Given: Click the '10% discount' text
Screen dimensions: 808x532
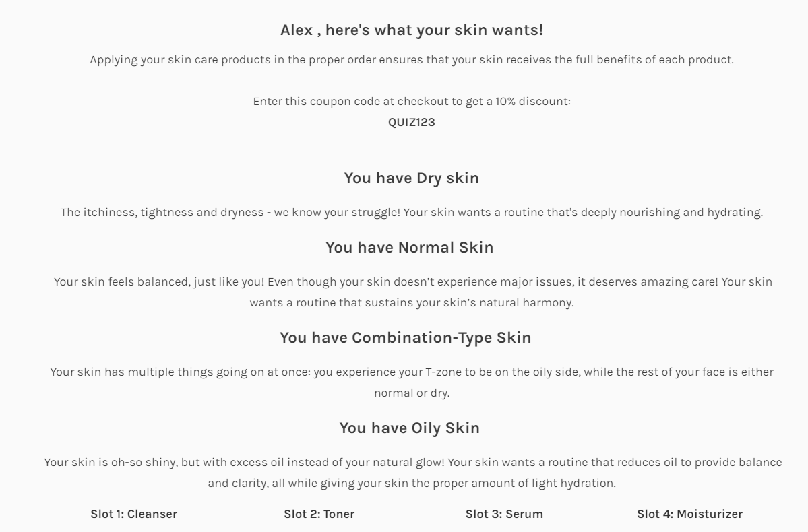Looking at the screenshot, I should tap(533, 102).
